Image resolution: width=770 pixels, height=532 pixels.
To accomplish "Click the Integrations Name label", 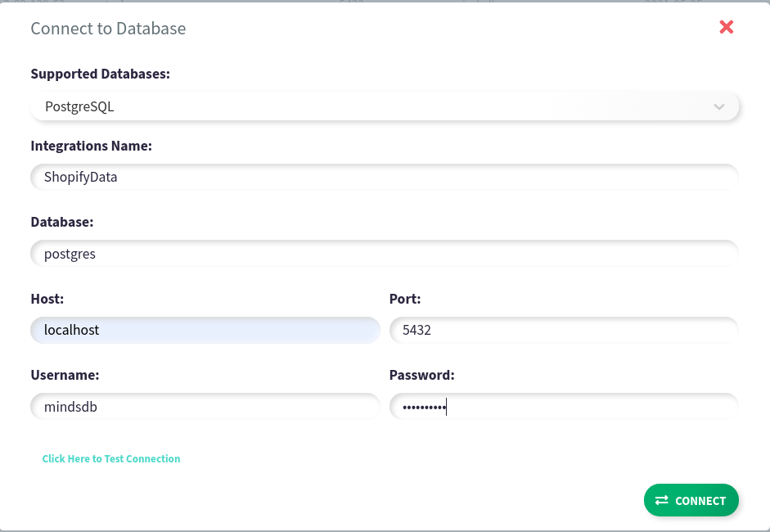I will click(92, 146).
